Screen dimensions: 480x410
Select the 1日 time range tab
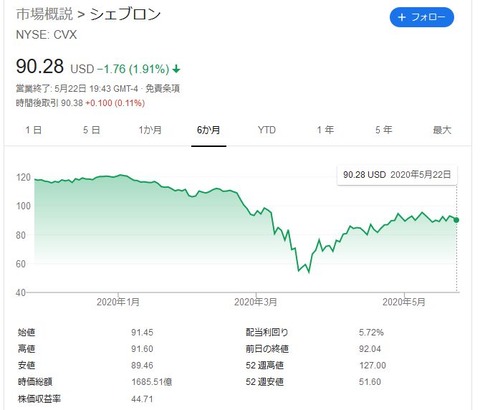point(33,130)
